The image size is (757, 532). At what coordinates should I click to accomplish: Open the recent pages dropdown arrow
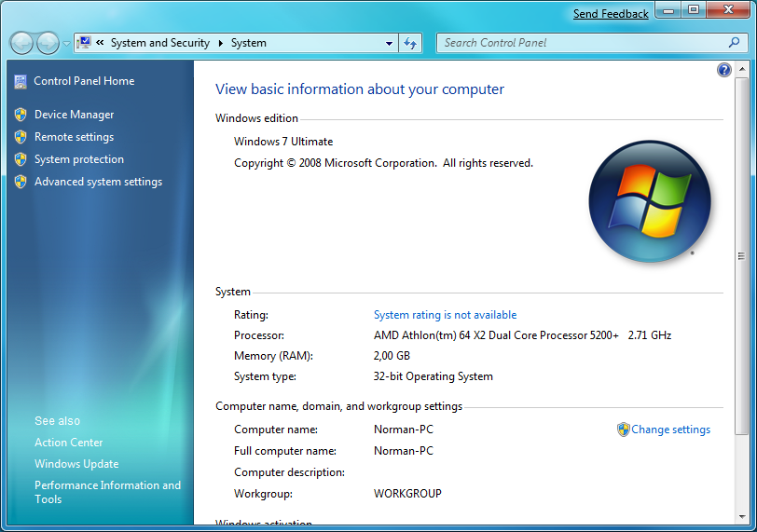66,44
